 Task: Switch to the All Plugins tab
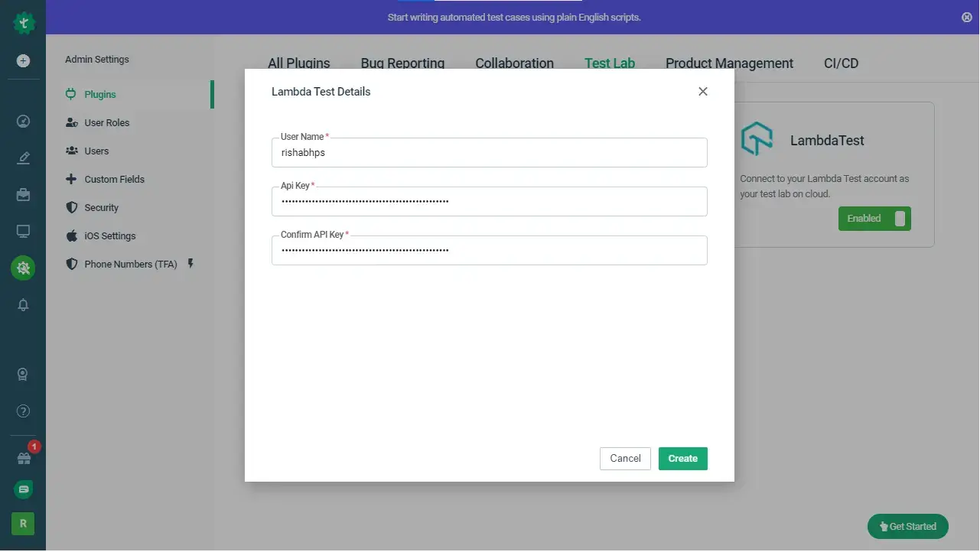[x=298, y=63]
